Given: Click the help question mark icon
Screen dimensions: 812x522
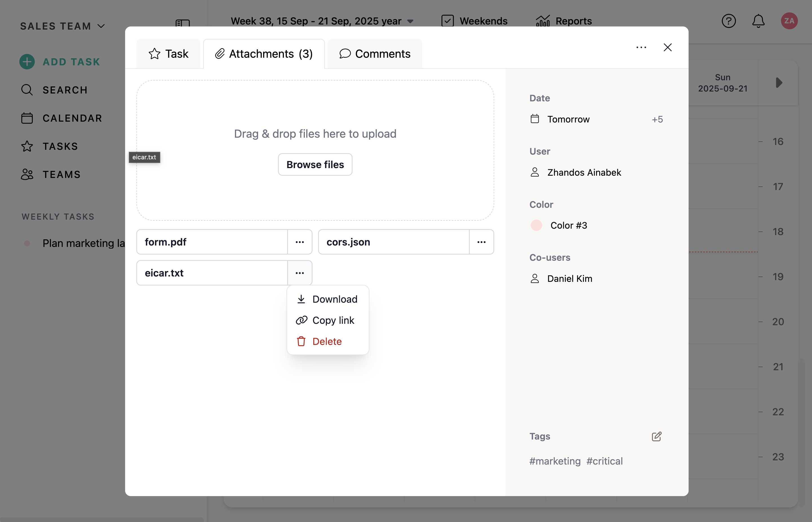Looking at the screenshot, I should coord(728,21).
